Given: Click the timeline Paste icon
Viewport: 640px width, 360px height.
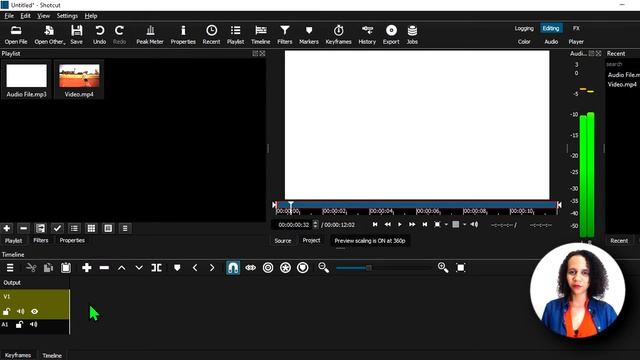Looking at the screenshot, I should tap(66, 268).
